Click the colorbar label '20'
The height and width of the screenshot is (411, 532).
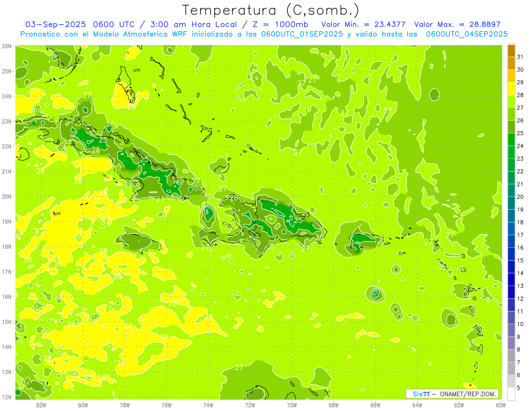point(520,197)
